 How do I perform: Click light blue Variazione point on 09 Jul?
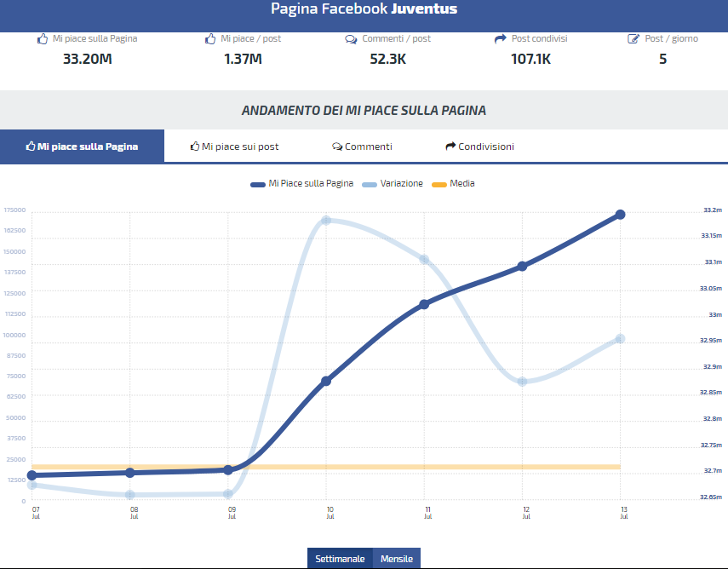tap(228, 494)
